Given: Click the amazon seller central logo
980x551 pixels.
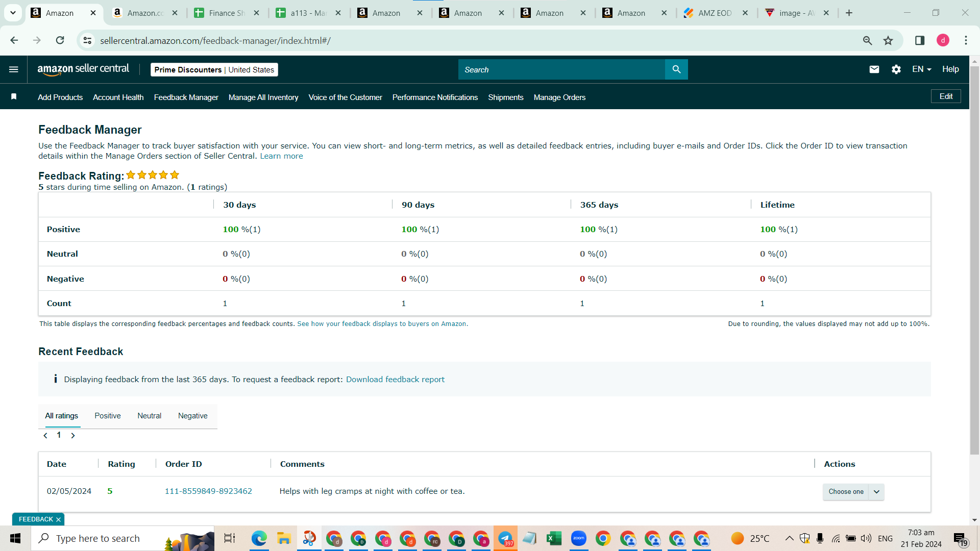Looking at the screenshot, I should (83, 69).
